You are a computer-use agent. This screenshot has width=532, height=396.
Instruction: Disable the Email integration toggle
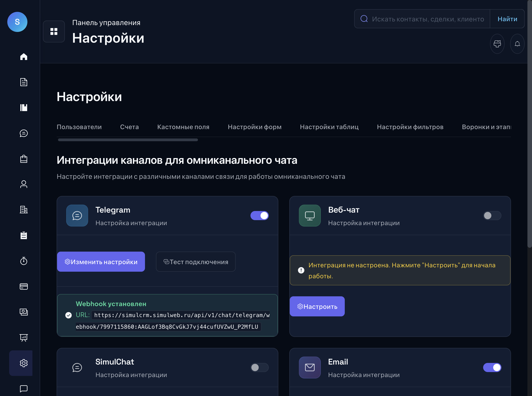(x=492, y=367)
